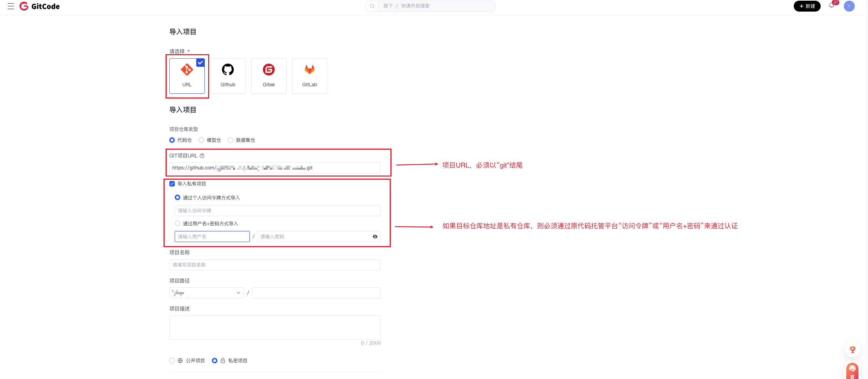Screen dimensions: 868x379
Task: Click the help icon beside GIT项目URL
Action: tap(202, 156)
